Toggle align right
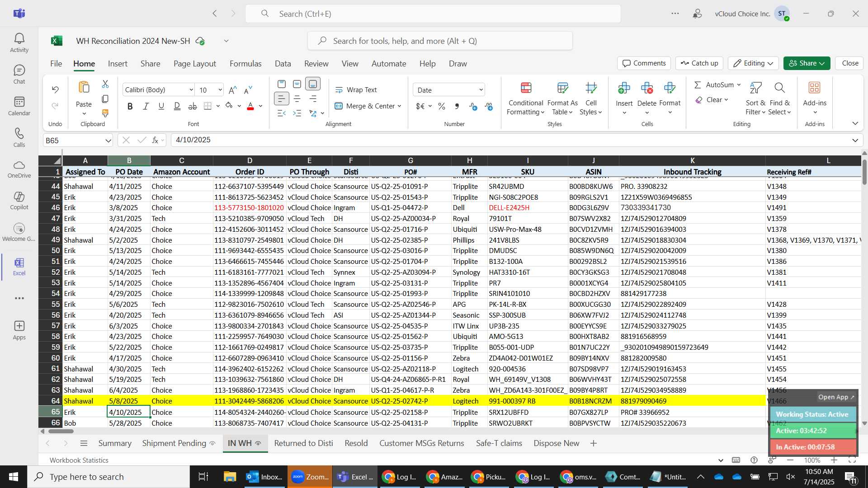The width and height of the screenshot is (868, 488). click(x=313, y=99)
